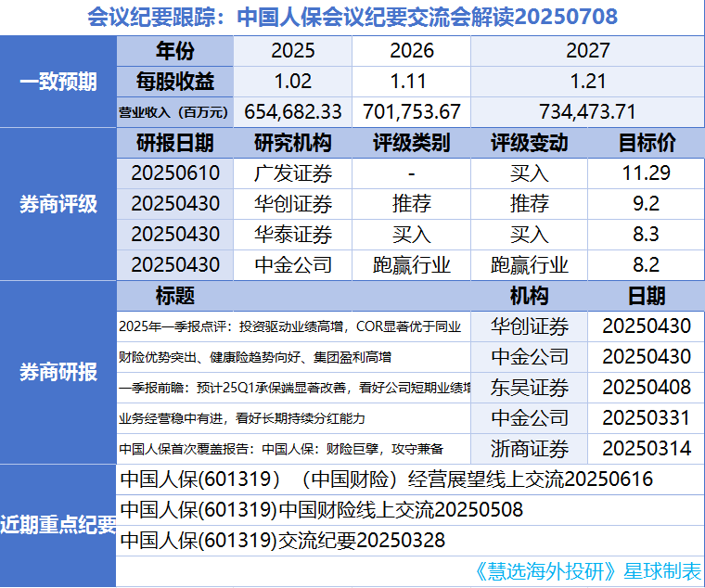Select the 券商研报 section label

click(58, 372)
